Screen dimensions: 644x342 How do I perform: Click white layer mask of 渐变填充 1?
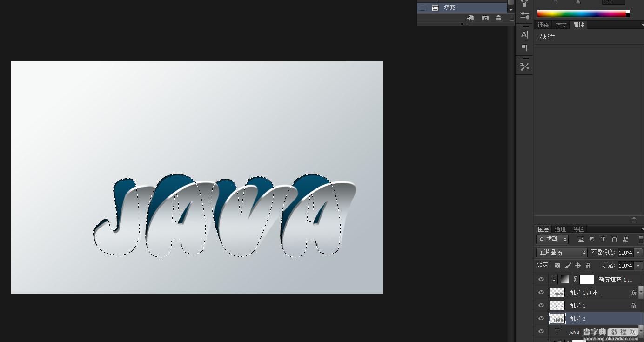[x=587, y=279]
